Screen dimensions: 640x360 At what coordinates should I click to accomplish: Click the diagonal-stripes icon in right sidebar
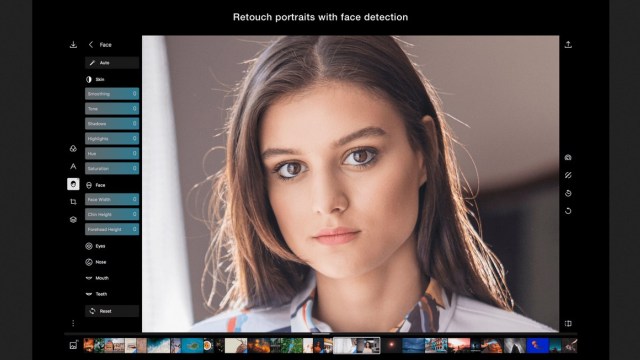pyautogui.click(x=568, y=175)
